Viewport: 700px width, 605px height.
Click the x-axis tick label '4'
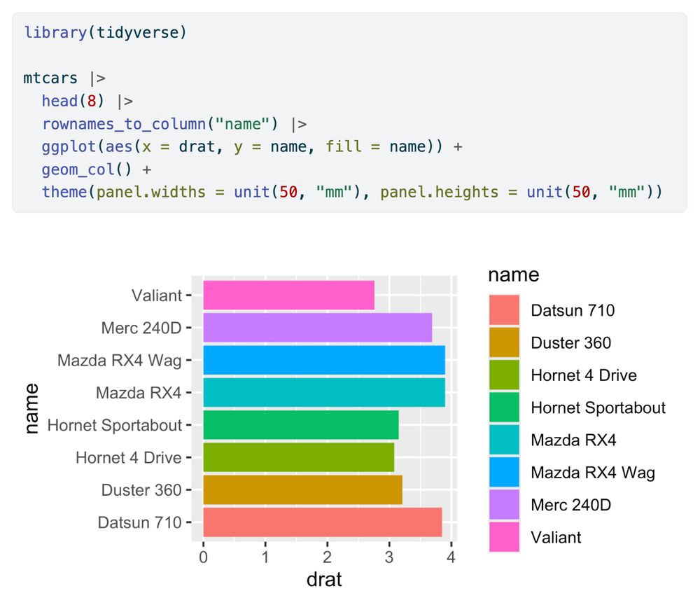tap(451, 557)
